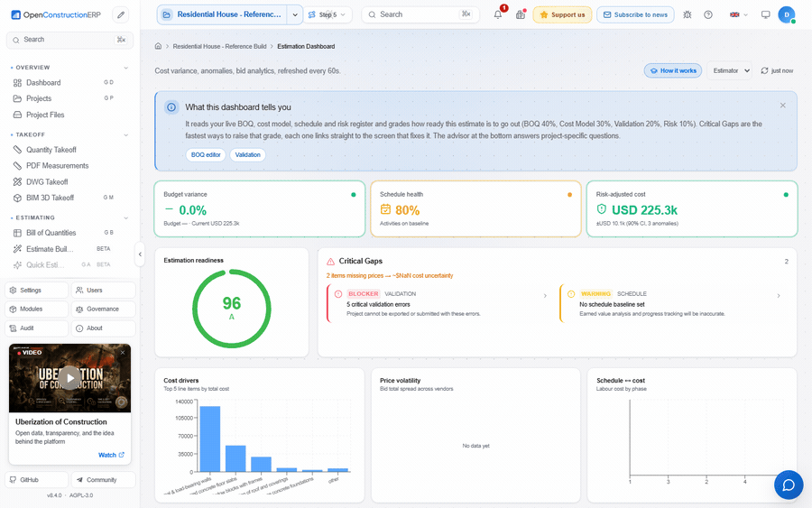Open the chat bubble assistant
Viewport: 812px width, 508px height.
coord(789,485)
